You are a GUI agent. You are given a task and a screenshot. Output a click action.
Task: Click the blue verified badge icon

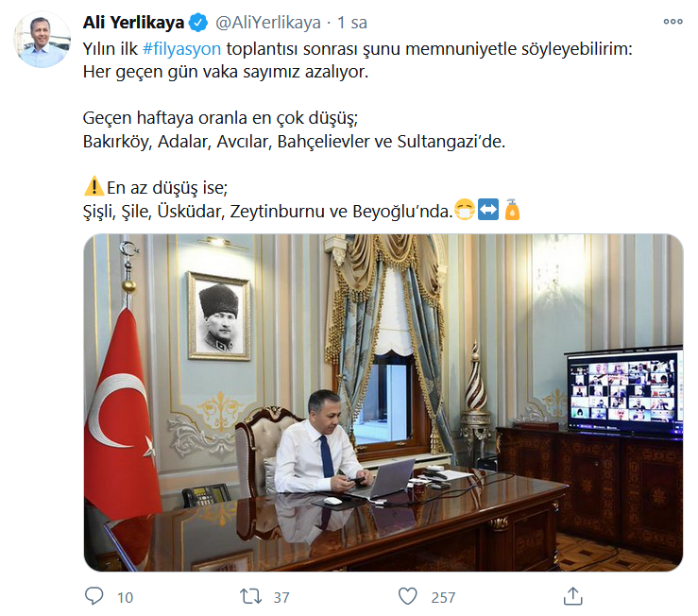tap(198, 23)
